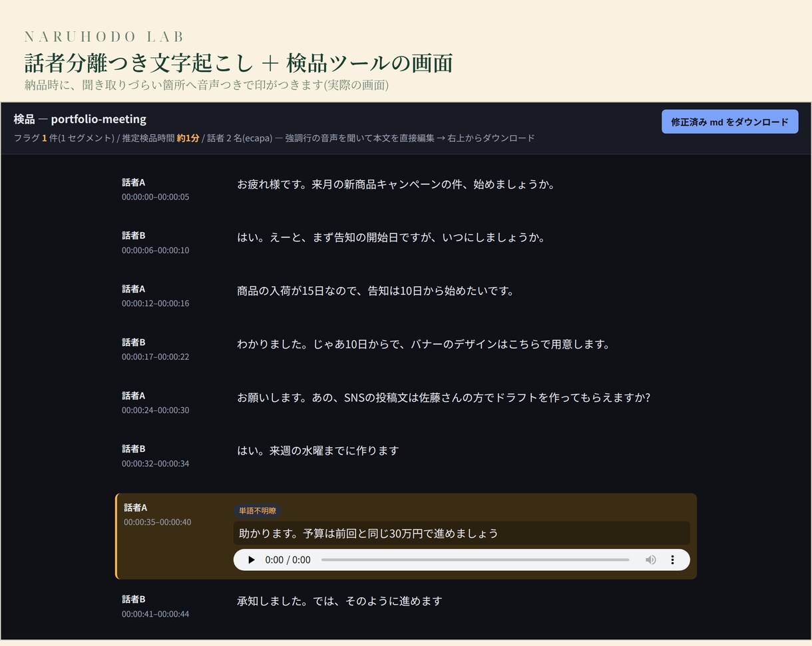Click the 話者A label at 00:00:00
This screenshot has width=812, height=646.
click(x=133, y=182)
